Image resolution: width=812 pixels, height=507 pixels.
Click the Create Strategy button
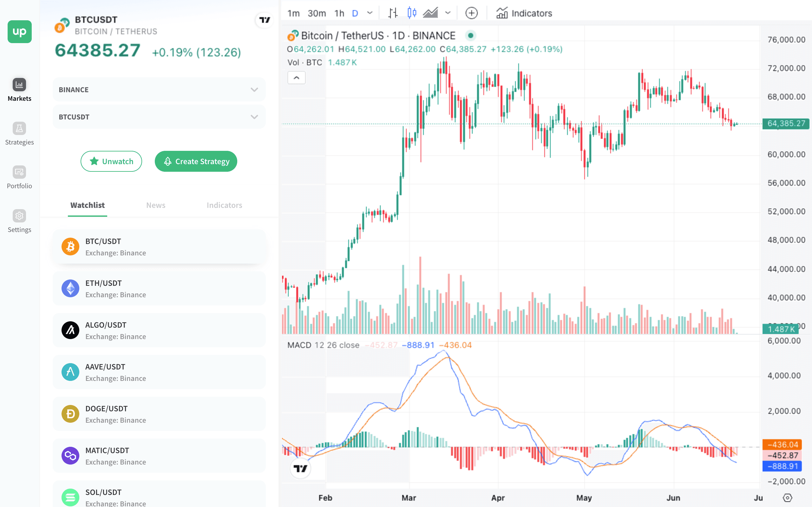click(196, 161)
